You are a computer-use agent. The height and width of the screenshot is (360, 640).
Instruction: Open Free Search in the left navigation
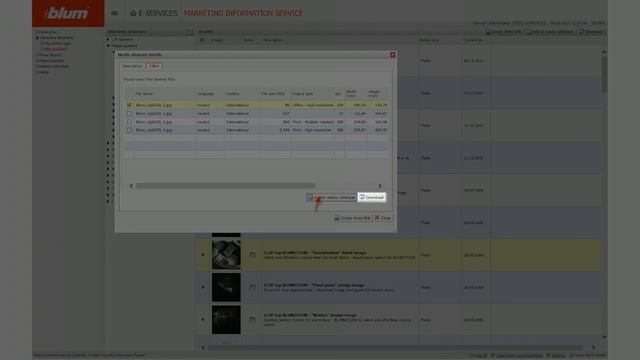coord(50,55)
